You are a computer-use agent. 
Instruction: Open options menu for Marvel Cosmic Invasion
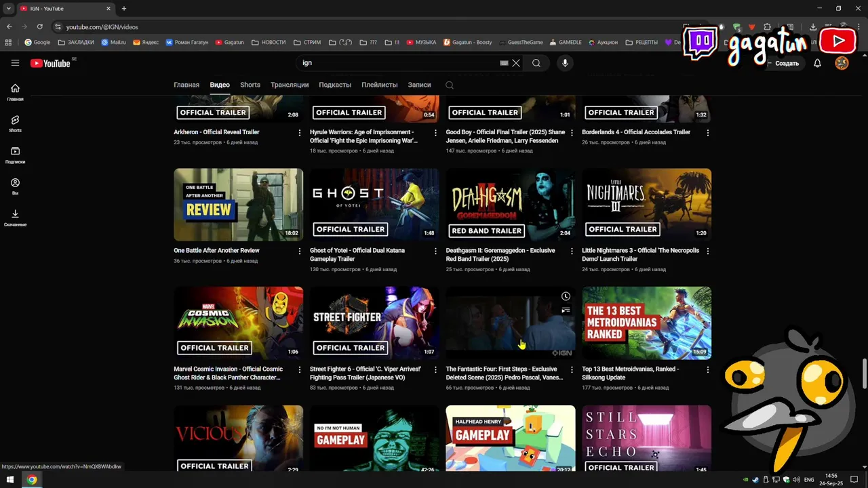pos(300,370)
